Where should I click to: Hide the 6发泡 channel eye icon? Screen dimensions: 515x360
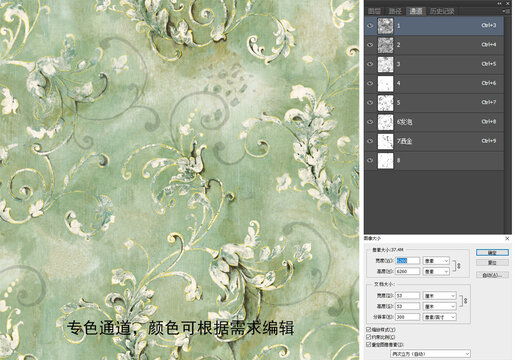coord(370,122)
